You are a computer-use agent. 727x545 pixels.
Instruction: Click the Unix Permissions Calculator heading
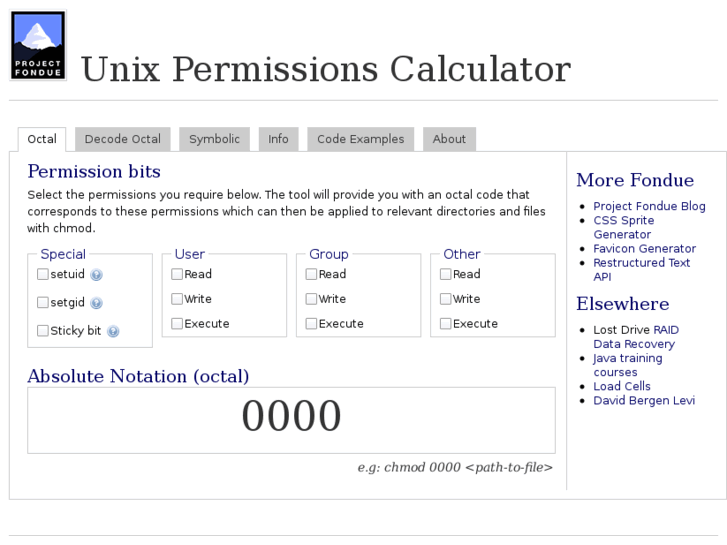click(326, 69)
